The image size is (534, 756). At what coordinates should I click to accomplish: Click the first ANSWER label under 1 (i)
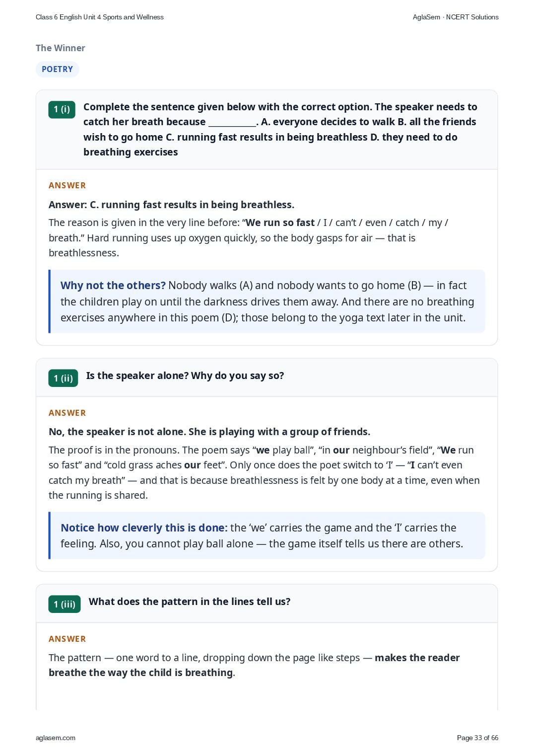coord(67,185)
